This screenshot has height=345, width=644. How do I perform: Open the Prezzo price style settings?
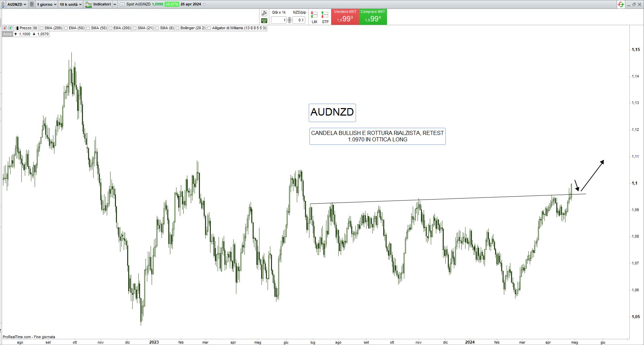point(23,28)
